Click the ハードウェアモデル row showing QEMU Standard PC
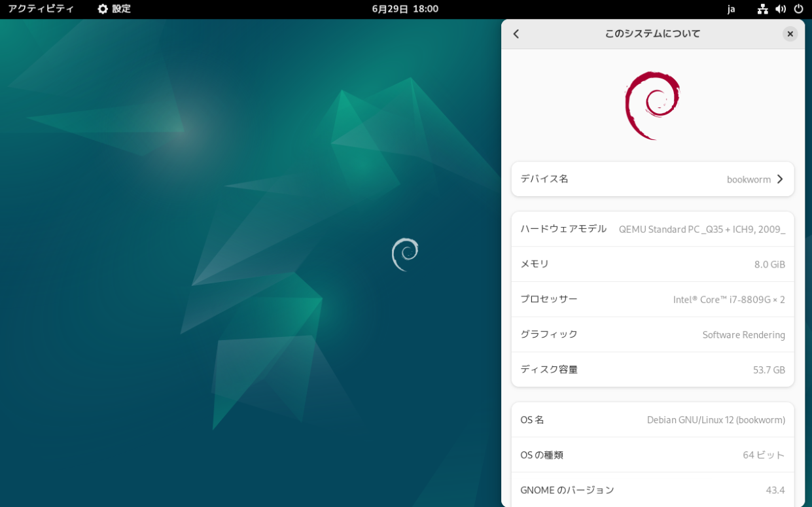This screenshot has width=812, height=507. 652,229
